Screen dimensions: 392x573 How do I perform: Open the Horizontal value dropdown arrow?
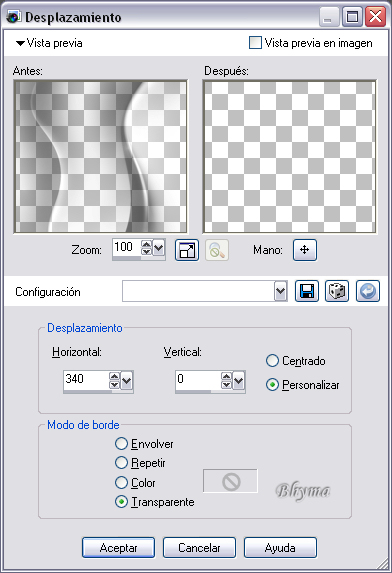coord(127,381)
